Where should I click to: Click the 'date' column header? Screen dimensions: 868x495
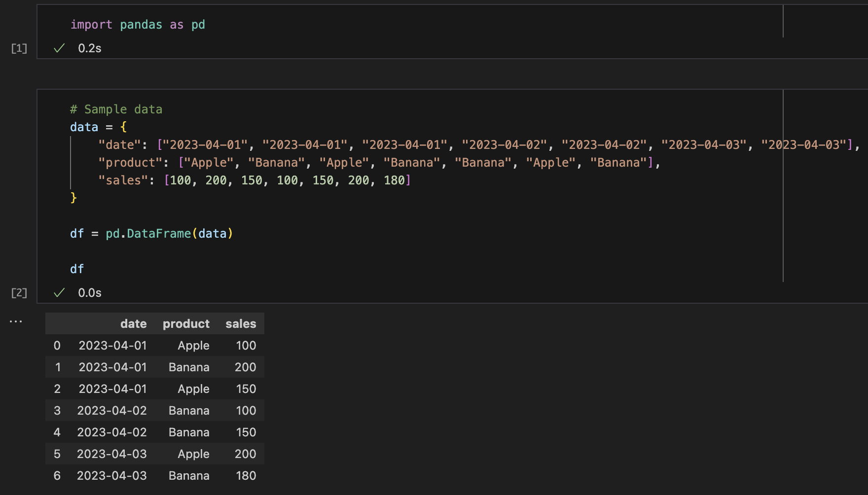coord(133,324)
